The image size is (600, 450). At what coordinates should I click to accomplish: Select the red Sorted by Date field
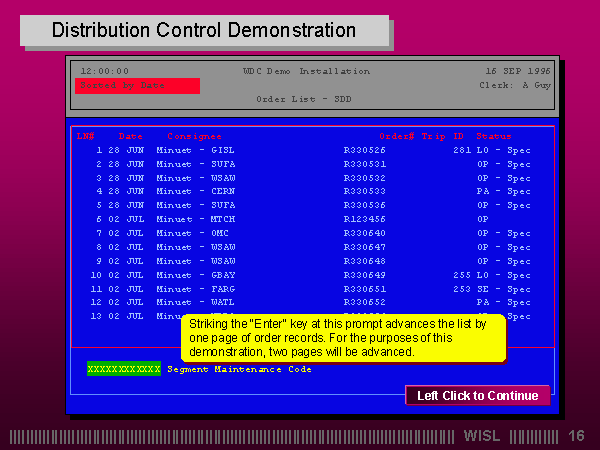(137, 86)
